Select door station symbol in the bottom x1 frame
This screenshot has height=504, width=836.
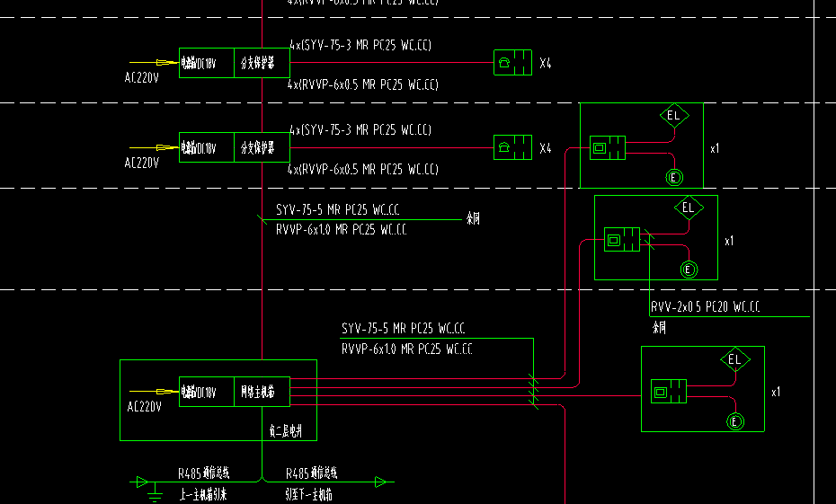click(x=669, y=392)
